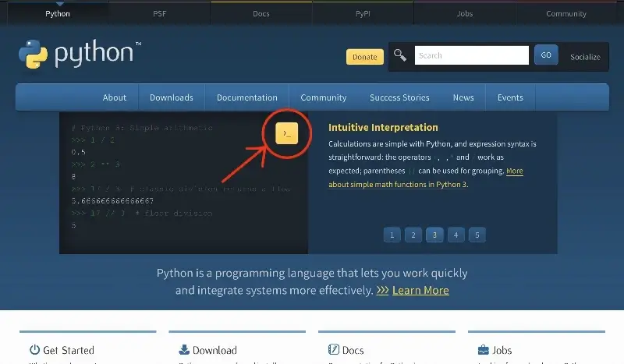Image resolution: width=624 pixels, height=364 pixels.
Task: Open the News menu
Action: tap(463, 97)
